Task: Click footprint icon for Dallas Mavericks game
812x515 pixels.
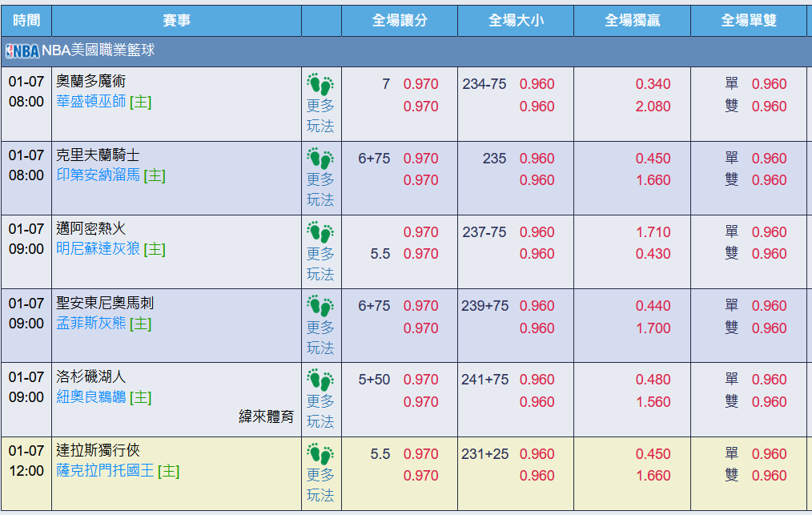Action: [320, 454]
